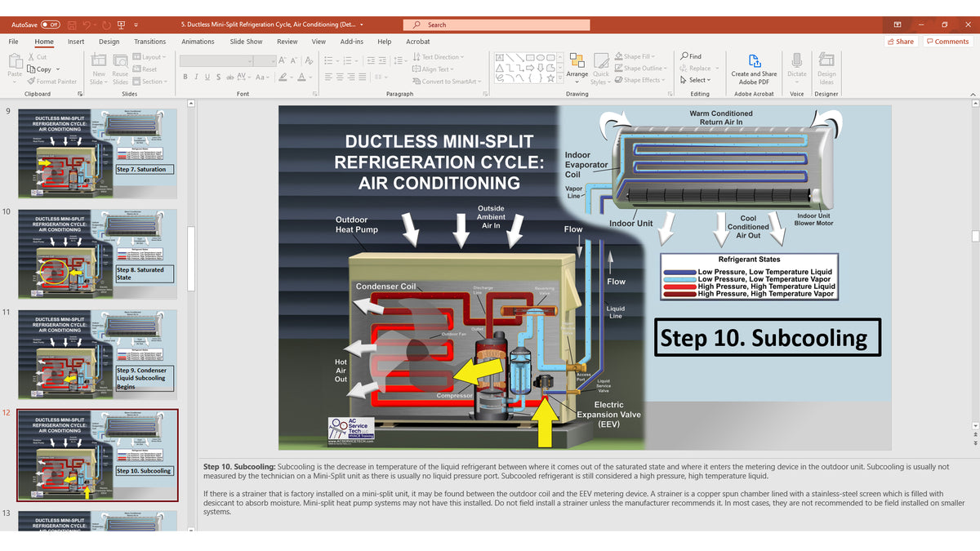Image resolution: width=980 pixels, height=551 pixels.
Task: Switch to the Transitions tab
Action: click(149, 42)
